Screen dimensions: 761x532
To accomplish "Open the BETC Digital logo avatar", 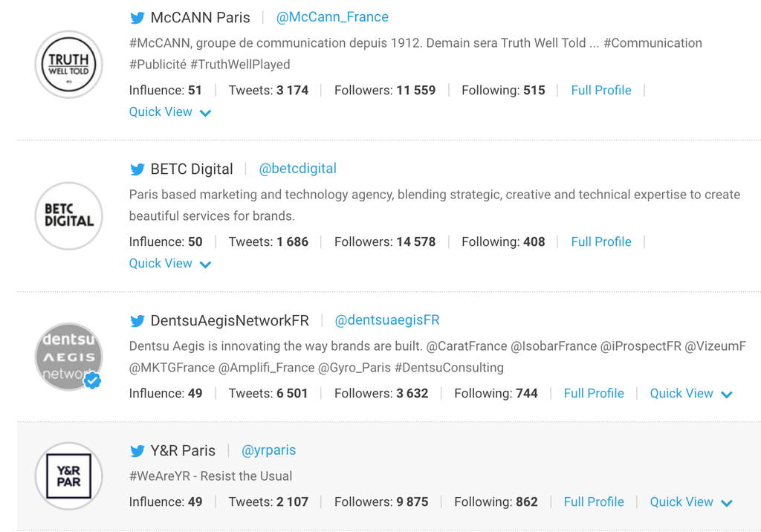I will click(x=69, y=216).
